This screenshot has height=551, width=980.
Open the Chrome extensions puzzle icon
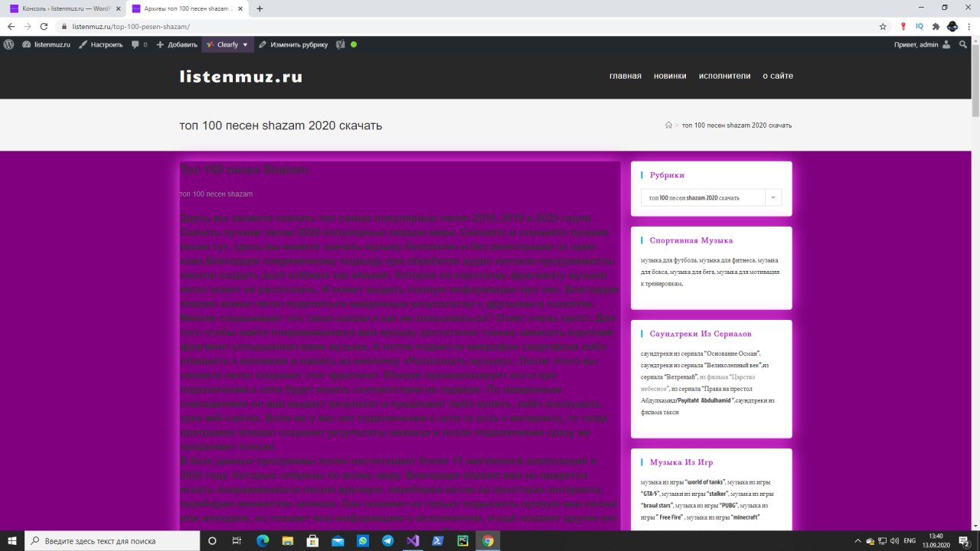(x=936, y=26)
